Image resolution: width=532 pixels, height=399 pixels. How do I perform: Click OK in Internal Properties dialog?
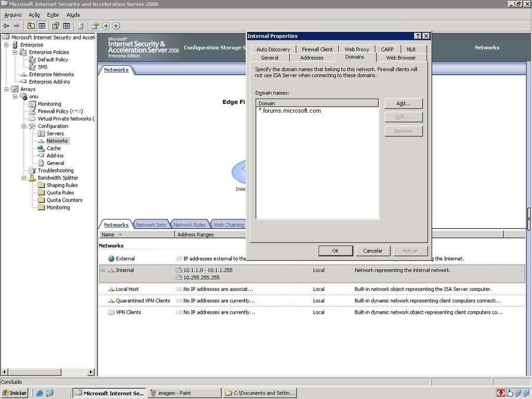[335, 251]
